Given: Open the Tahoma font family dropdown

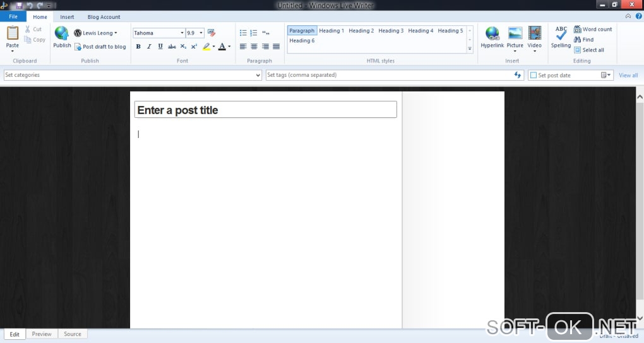Looking at the screenshot, I should [182, 33].
